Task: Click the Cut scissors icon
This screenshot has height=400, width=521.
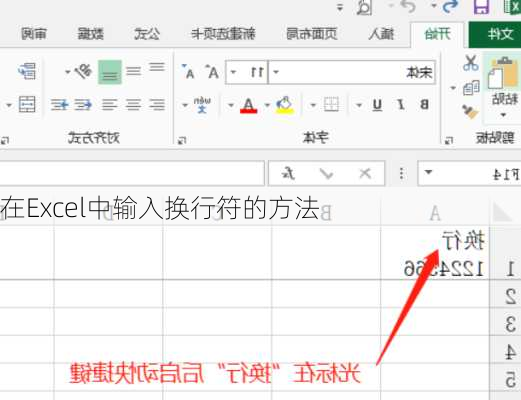Action: point(471,63)
